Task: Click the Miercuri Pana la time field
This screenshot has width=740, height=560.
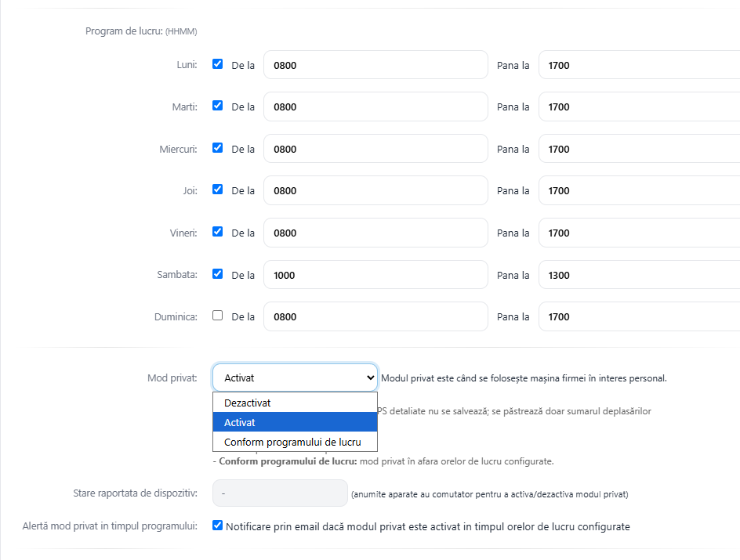Action: 640,149
